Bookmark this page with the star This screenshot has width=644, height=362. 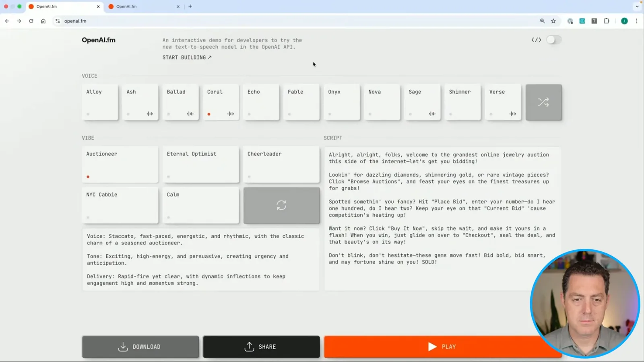tap(553, 21)
